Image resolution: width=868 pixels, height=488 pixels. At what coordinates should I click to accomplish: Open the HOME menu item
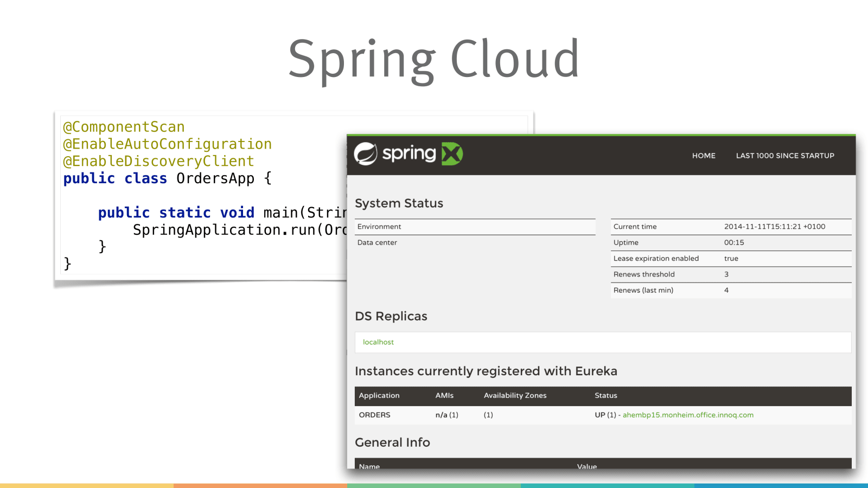704,156
